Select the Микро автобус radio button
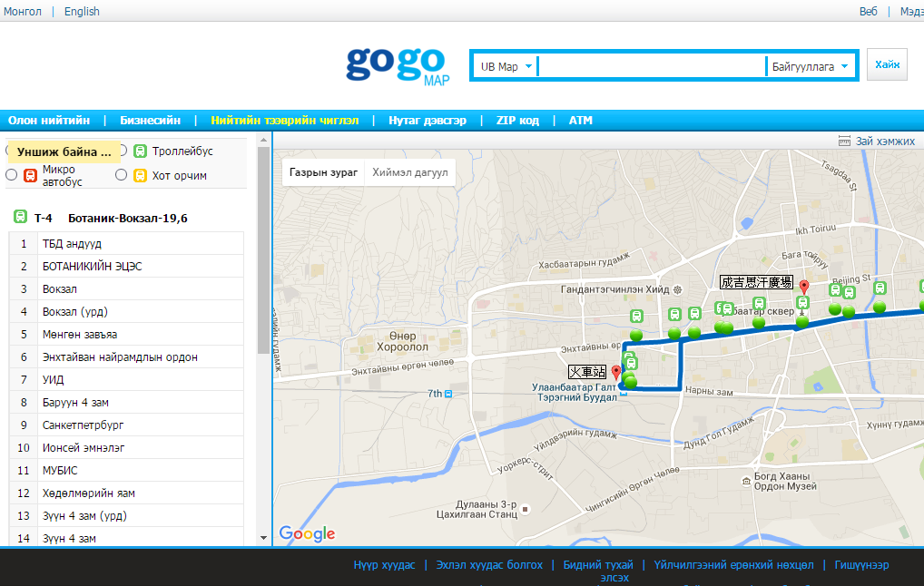 [x=11, y=175]
